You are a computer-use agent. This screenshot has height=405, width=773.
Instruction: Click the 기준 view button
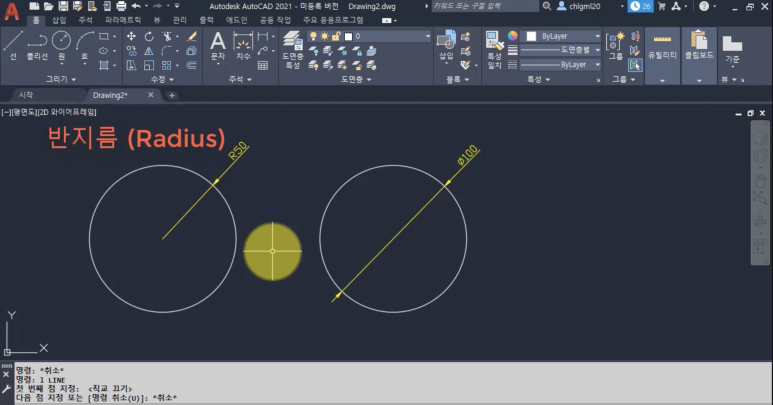click(732, 49)
